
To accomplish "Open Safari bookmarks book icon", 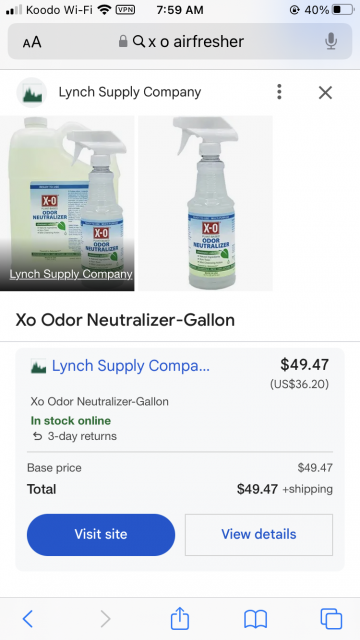I will click(256, 619).
